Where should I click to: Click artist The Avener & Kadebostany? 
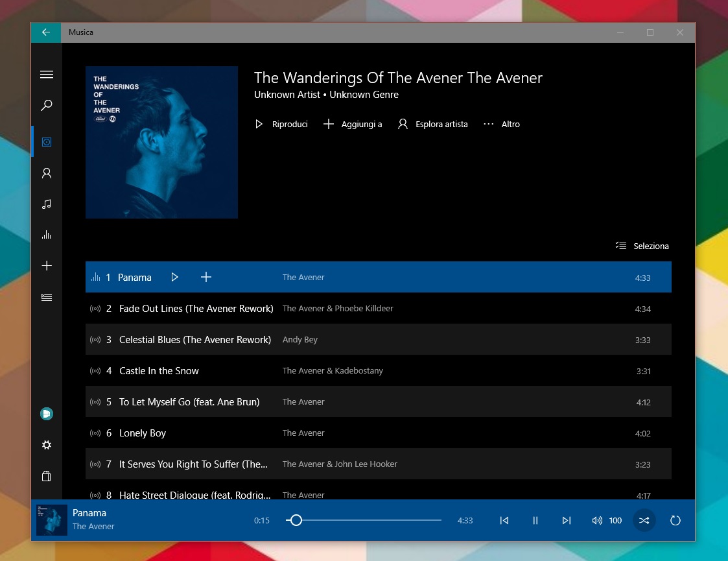tap(333, 370)
